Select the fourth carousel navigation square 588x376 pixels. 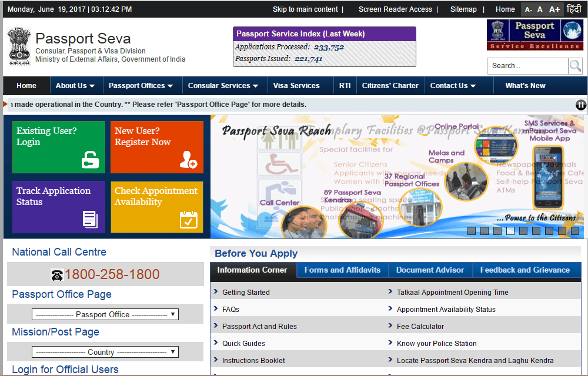[x=510, y=231]
